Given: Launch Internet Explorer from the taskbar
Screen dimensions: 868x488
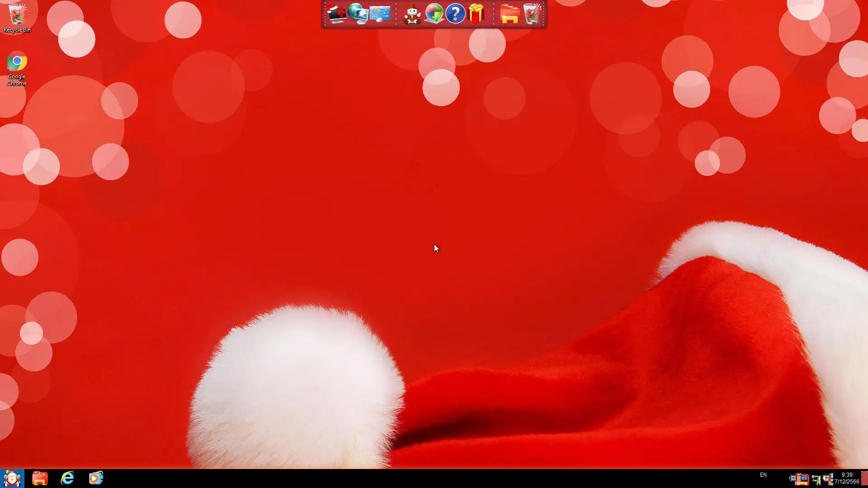Looking at the screenshot, I should [x=68, y=478].
